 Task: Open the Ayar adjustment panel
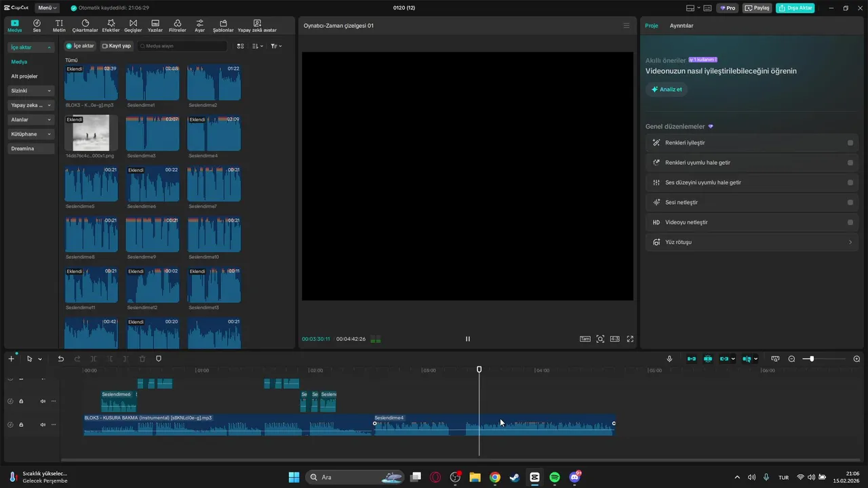click(199, 26)
